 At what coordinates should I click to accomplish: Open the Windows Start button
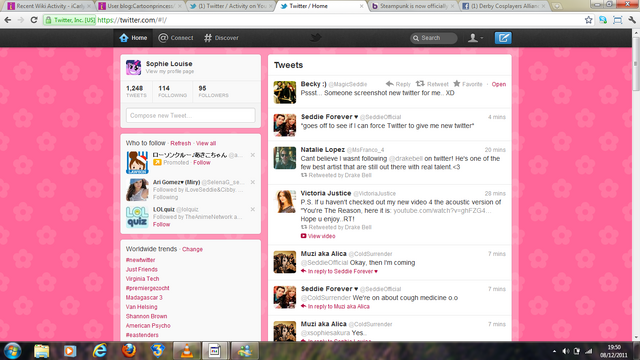click(x=12, y=351)
